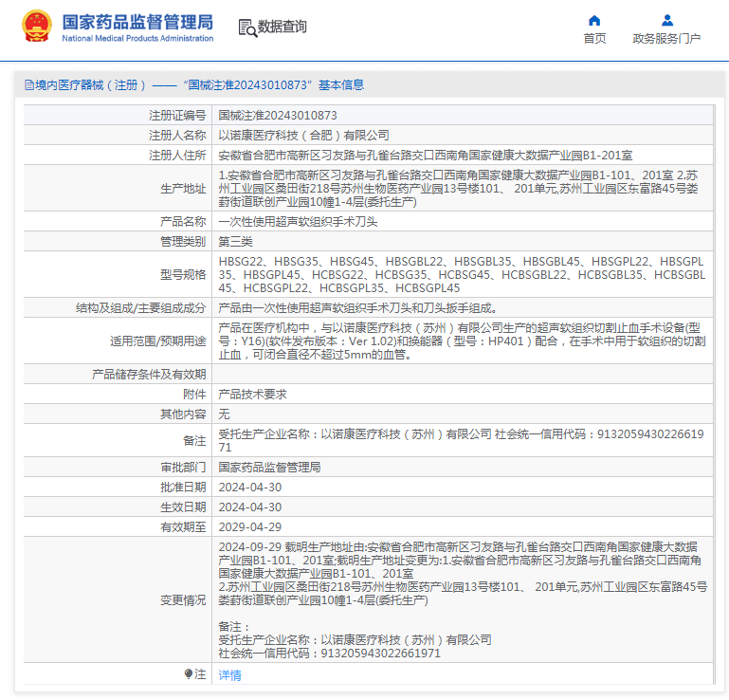Select approval department value 国家药品监督管理局
Viewport: 729px width, 700px height.
pyautogui.click(x=269, y=467)
